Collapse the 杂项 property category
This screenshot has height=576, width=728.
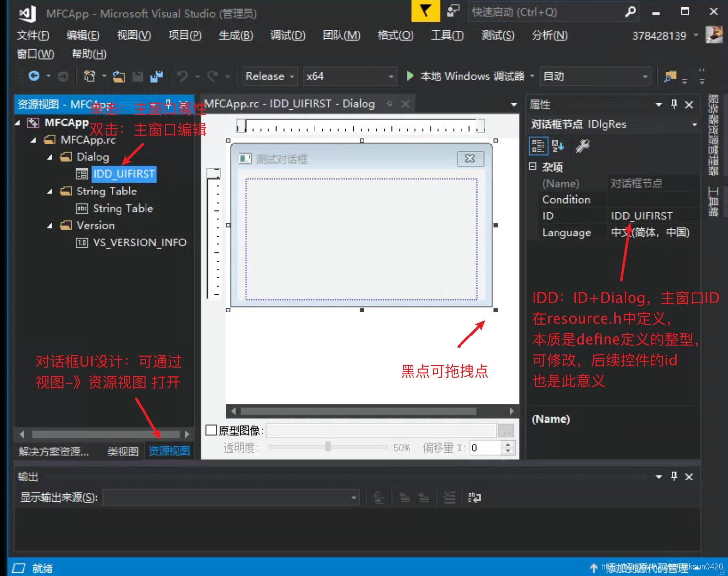click(x=533, y=167)
